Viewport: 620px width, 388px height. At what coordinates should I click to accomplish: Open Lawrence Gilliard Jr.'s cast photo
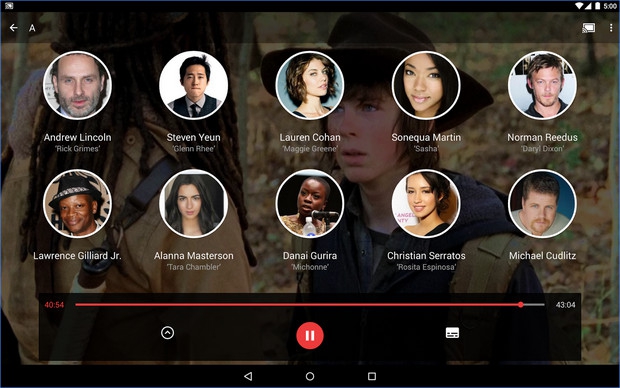click(x=77, y=204)
